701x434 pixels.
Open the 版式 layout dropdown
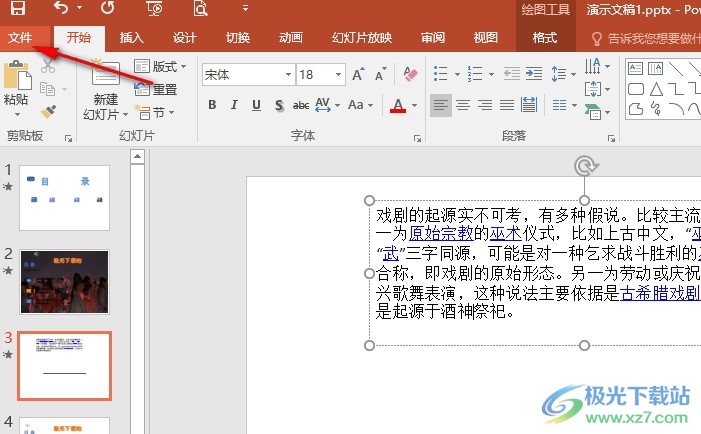click(160, 67)
